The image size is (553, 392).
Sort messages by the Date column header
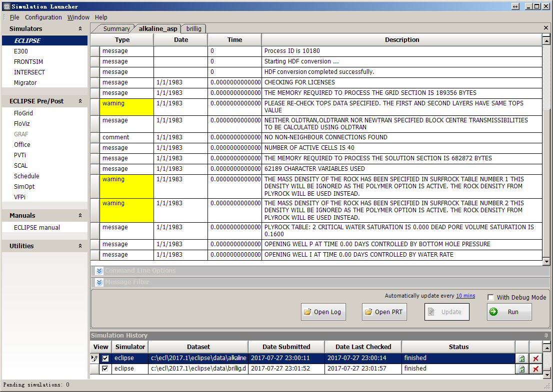[181, 40]
